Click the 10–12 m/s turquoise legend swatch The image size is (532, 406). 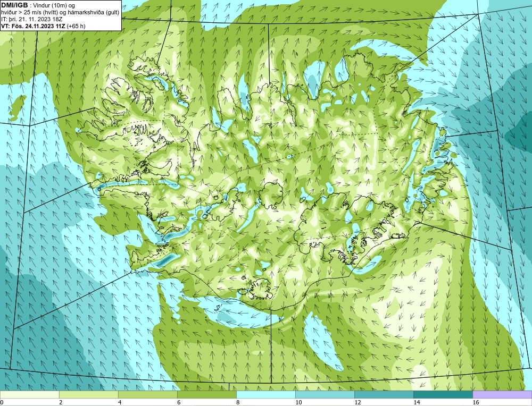pyautogui.click(x=325, y=394)
